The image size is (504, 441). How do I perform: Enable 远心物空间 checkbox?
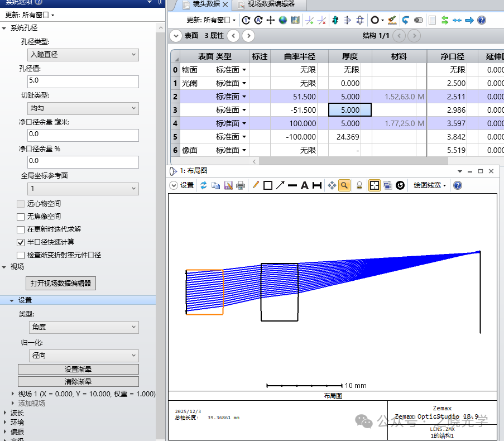pos(21,204)
